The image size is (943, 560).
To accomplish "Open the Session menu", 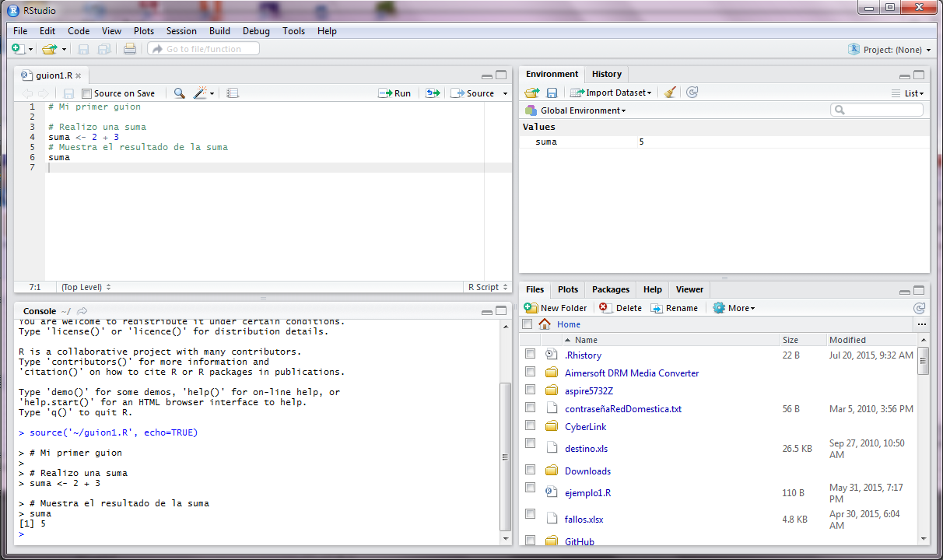I will (x=181, y=31).
